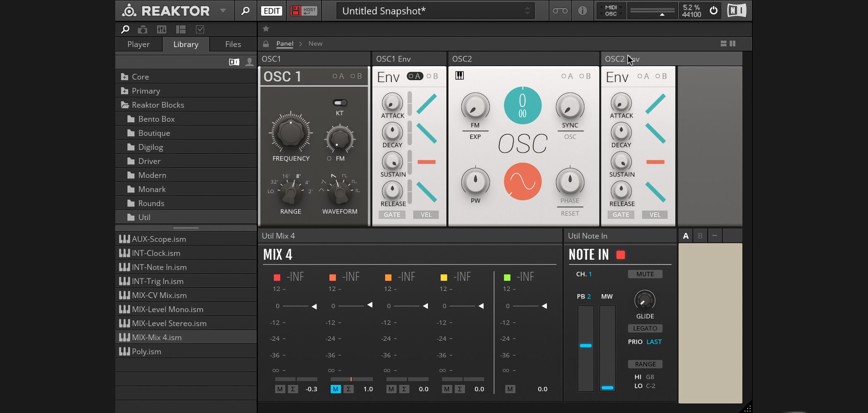Viewport: 868px width, 413px height.
Task: Click the red color square on Mix 4 channel one
Action: 277,277
